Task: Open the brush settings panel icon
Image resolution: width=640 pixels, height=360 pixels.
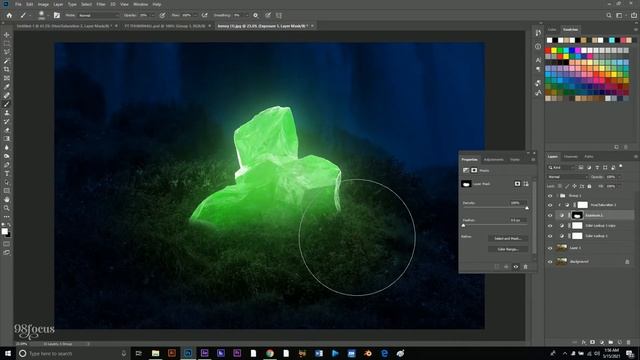Action: (57, 15)
